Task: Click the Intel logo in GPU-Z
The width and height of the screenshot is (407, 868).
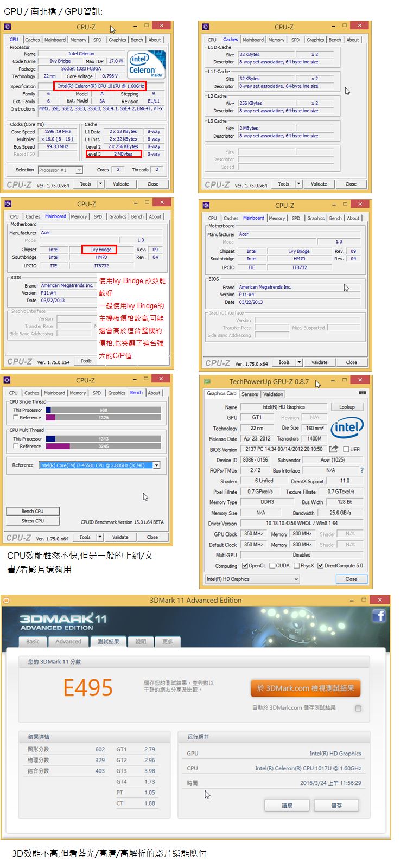Action: click(347, 427)
